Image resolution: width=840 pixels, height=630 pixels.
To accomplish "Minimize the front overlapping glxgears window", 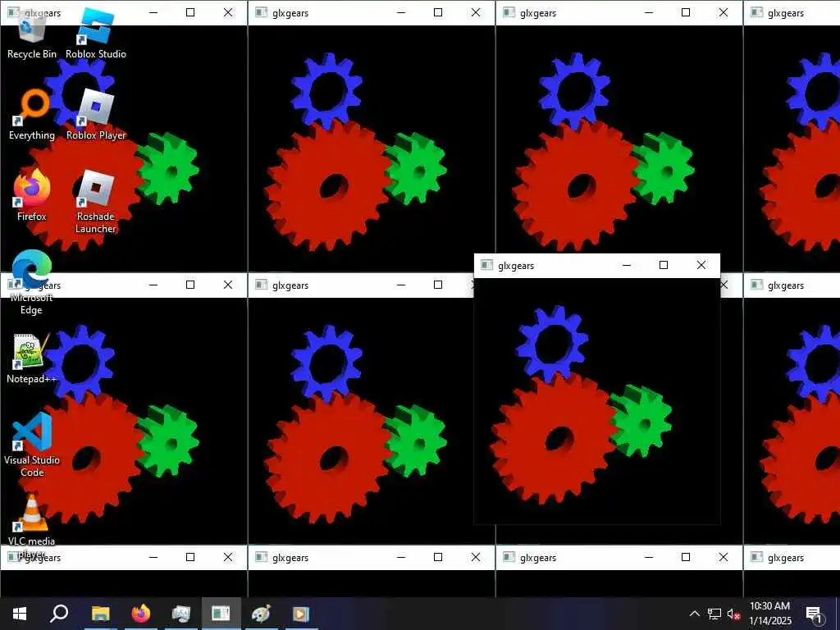I will point(627,265).
